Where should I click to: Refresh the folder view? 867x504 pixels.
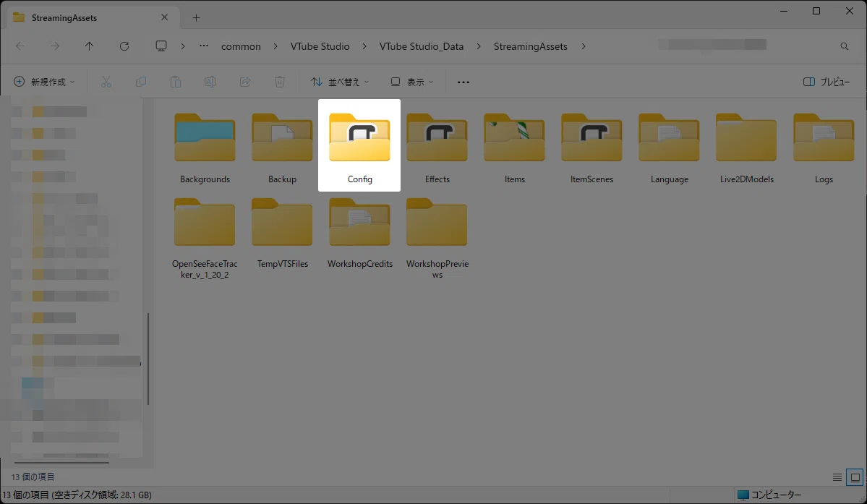(x=124, y=46)
